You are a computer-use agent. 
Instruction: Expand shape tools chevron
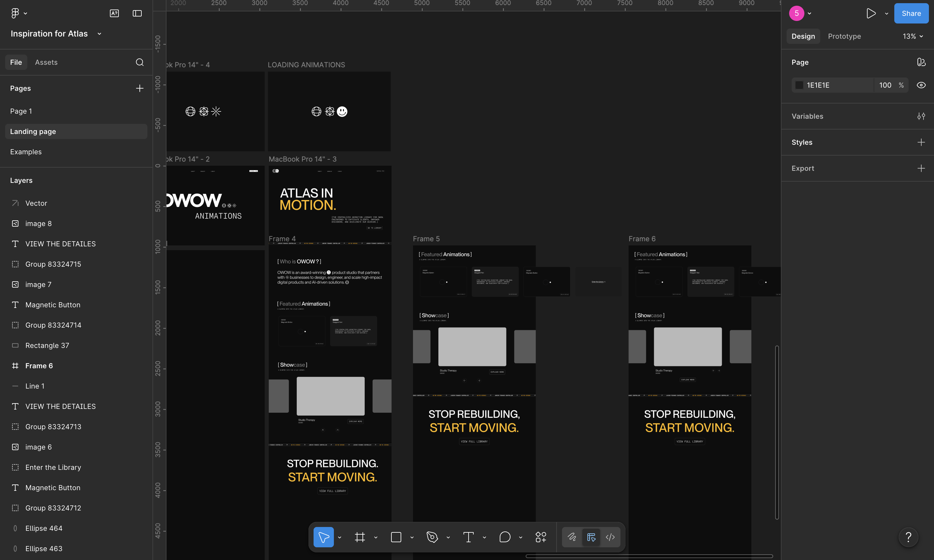click(412, 537)
